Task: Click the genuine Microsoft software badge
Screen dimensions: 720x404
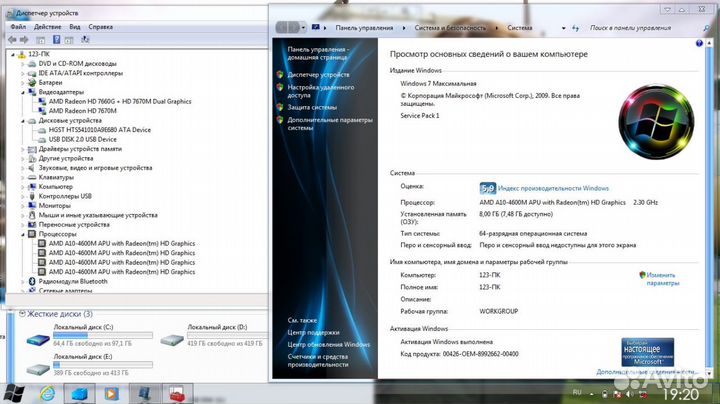Action: (647, 352)
